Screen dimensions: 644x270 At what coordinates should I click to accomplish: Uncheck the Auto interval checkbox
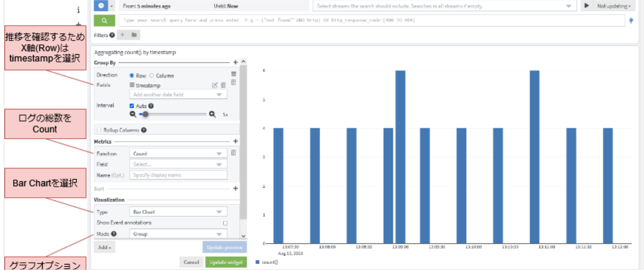[x=132, y=106]
